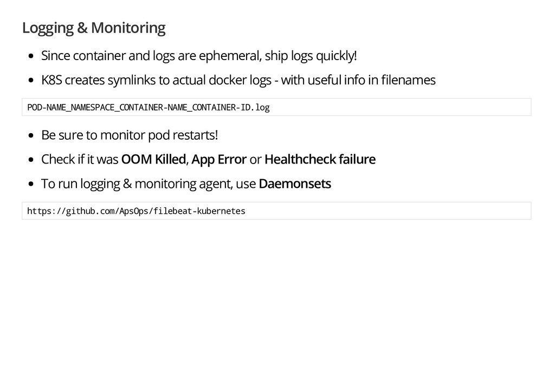Click "To run logging & monitoring agent" text
Image resolution: width=555 pixels, height=392 pixels.
point(137,184)
